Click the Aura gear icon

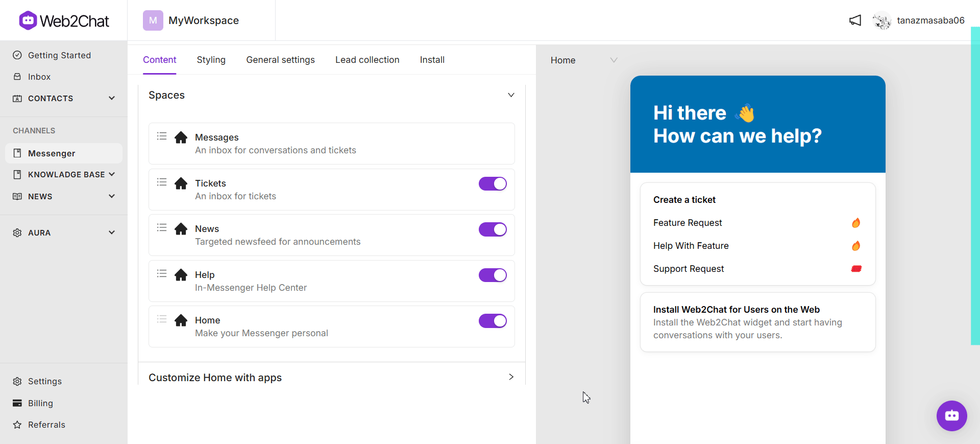coord(17,232)
